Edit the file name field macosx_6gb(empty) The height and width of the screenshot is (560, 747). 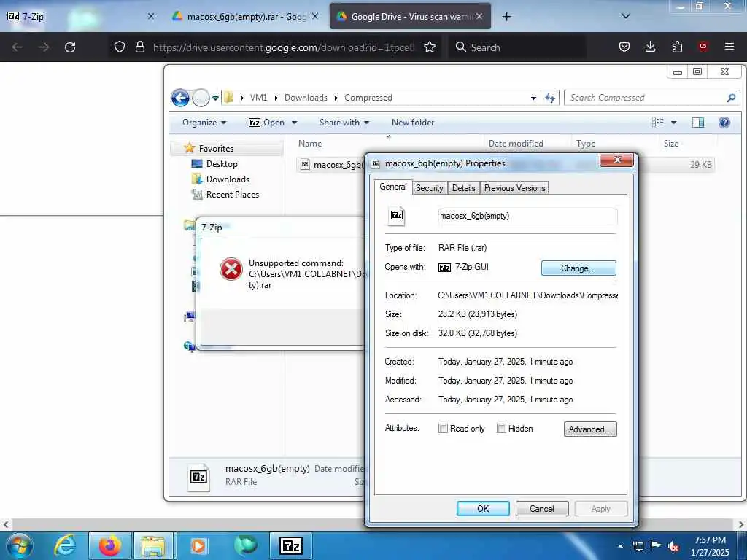pos(527,216)
